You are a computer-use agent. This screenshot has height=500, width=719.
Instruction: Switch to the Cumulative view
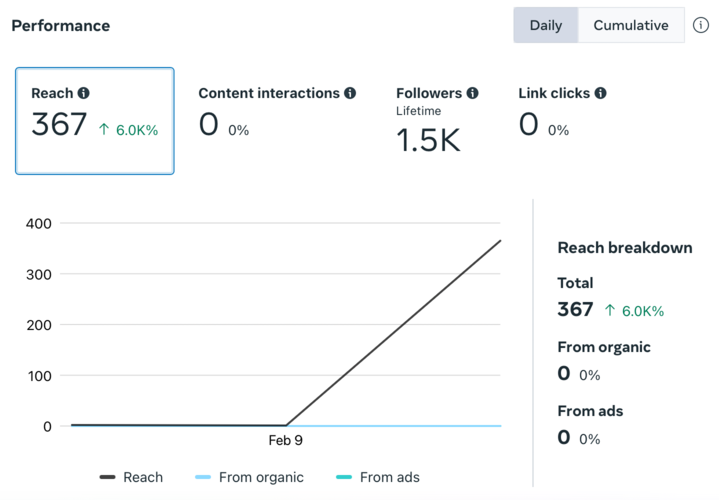click(x=631, y=25)
